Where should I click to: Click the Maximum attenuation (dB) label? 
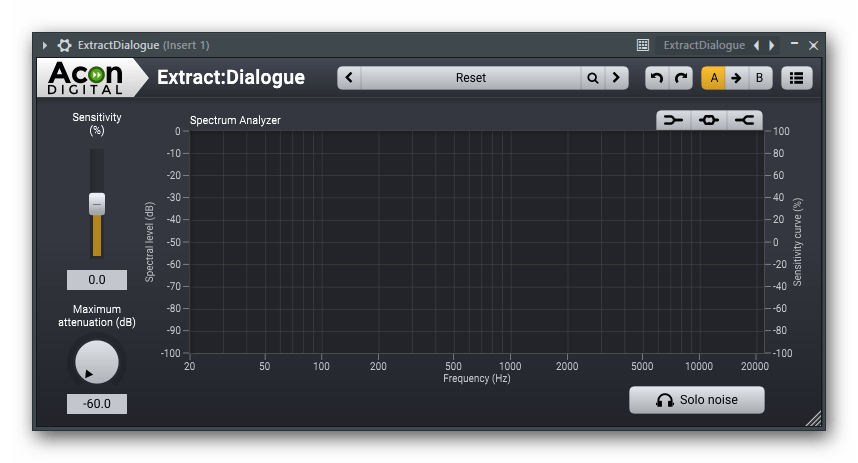[97, 316]
